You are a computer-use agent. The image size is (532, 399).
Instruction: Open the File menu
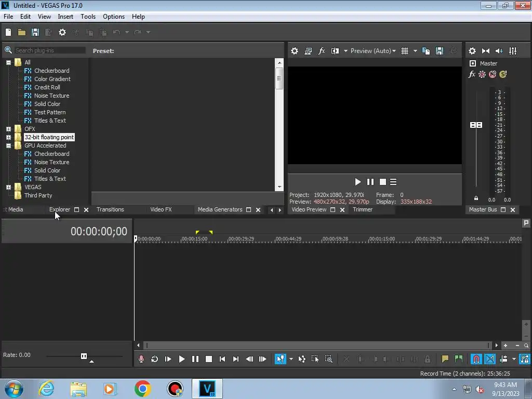(x=8, y=17)
